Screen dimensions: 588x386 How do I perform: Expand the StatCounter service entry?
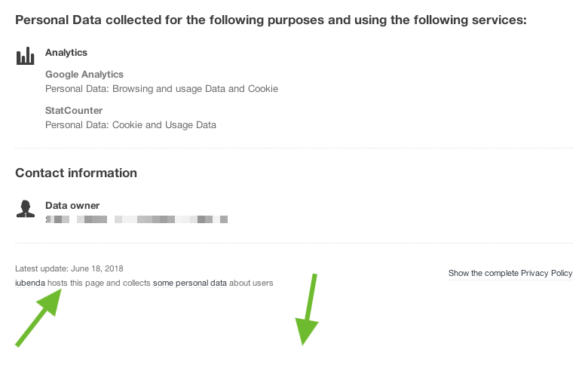74,111
